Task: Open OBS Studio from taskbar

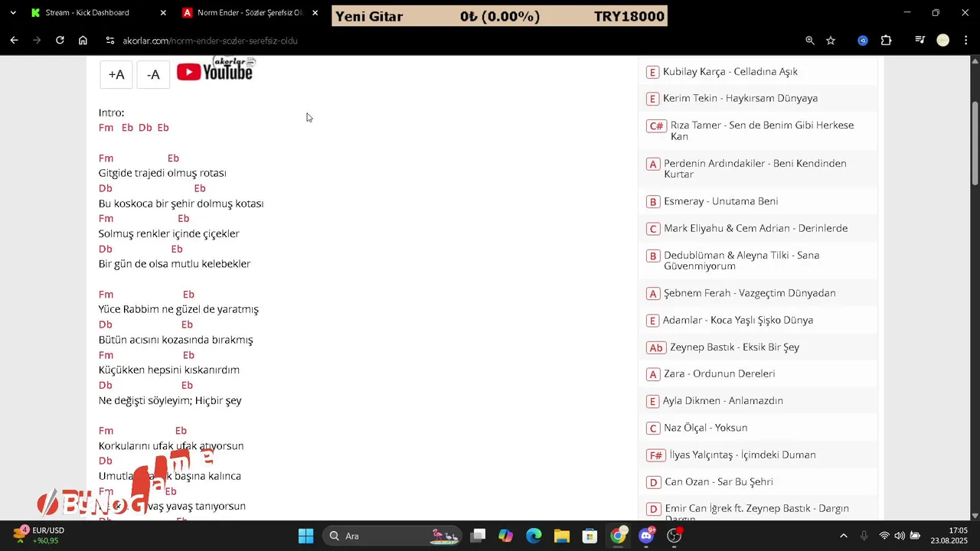Action: point(674,536)
